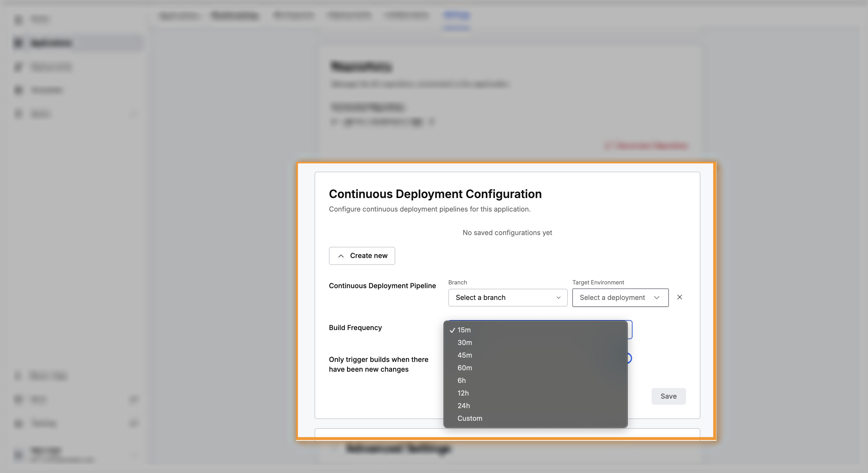Set build frequency to 24h
The height and width of the screenshot is (473, 868).
click(535, 406)
